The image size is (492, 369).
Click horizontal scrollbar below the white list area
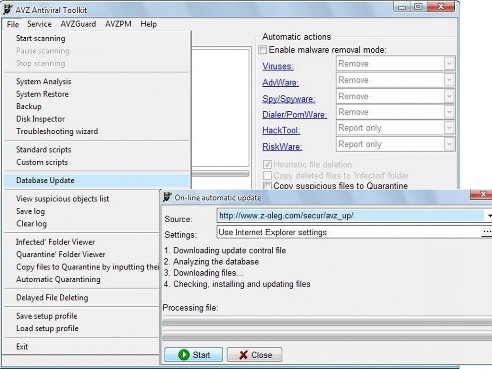pos(220,174)
